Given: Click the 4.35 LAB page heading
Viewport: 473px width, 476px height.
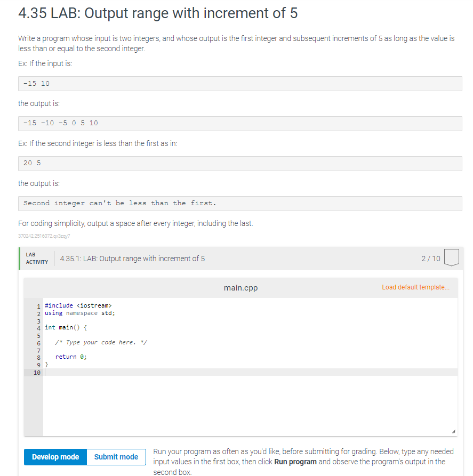Looking at the screenshot, I should click(150, 13).
